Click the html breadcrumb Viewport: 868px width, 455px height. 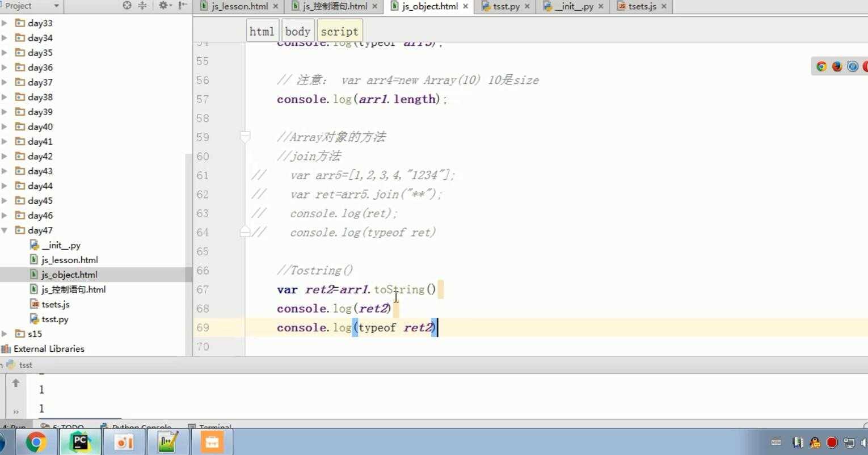[262, 31]
